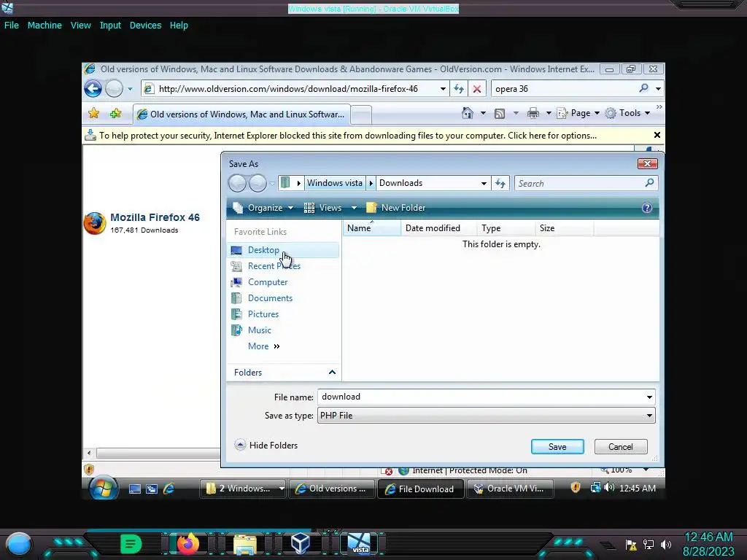Click Mozilla Firefox 46 link
The height and width of the screenshot is (560, 747).
[x=155, y=217]
